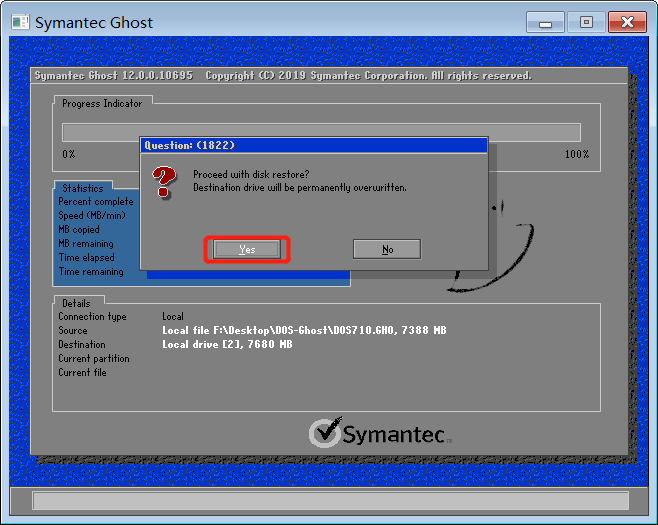Click the Connection type label

(x=92, y=316)
